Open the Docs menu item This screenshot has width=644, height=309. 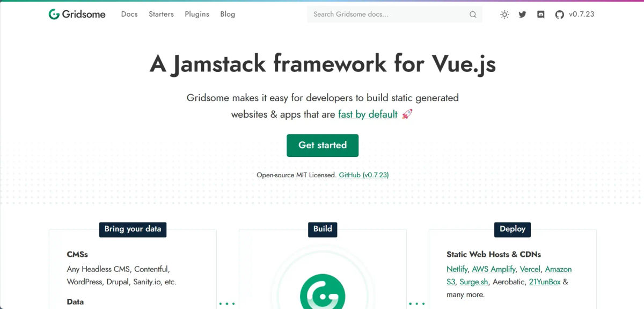tap(129, 15)
